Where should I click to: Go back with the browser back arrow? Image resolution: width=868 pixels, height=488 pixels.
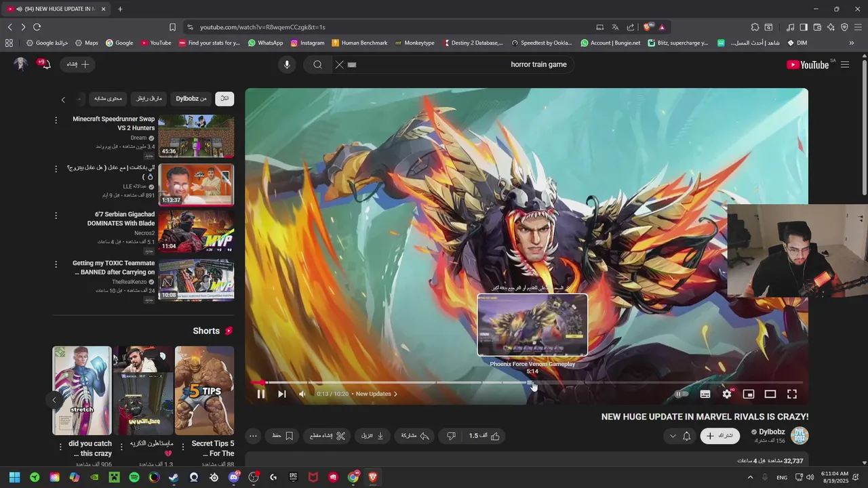[9, 27]
